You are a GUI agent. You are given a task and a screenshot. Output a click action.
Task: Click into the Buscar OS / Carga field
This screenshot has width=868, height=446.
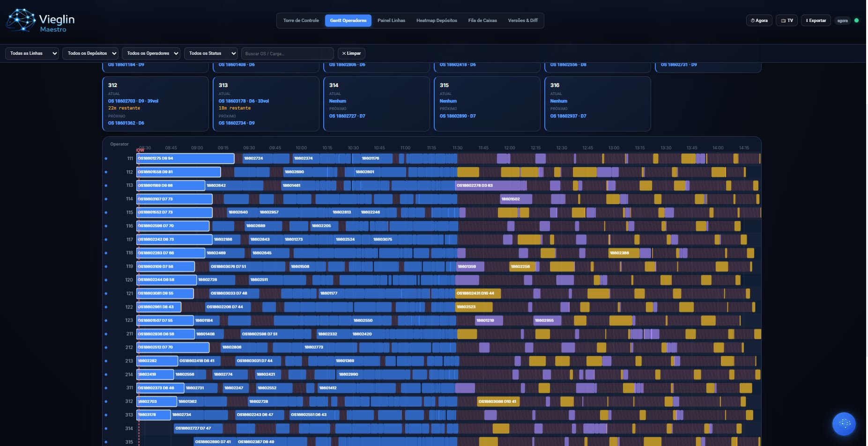287,53
